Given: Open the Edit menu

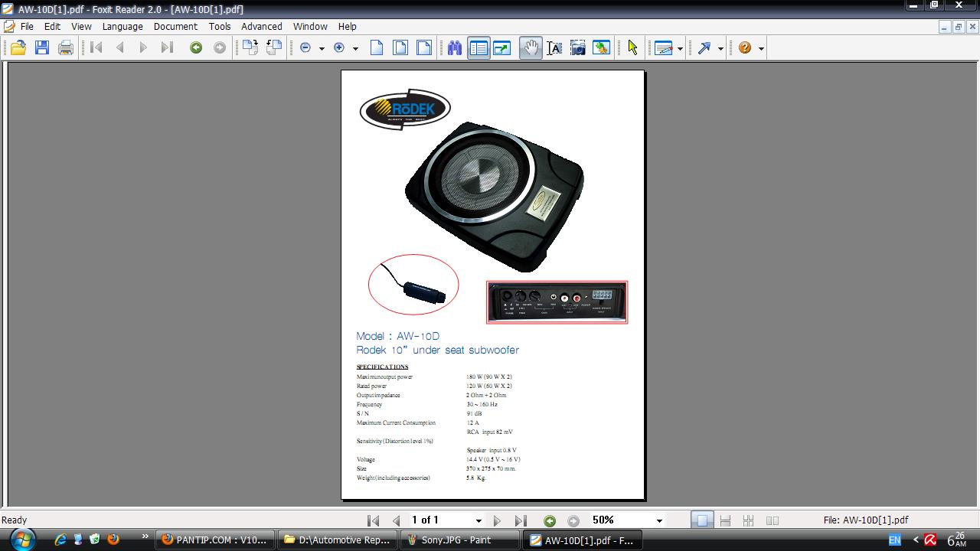Looking at the screenshot, I should [52, 26].
